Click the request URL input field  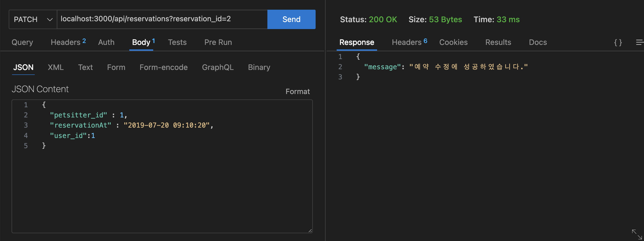(162, 19)
